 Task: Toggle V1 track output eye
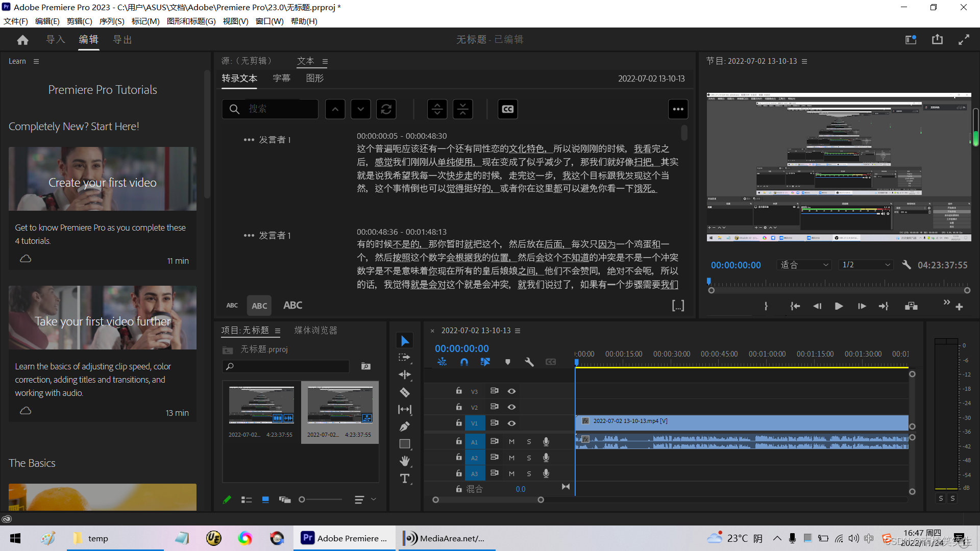coord(511,423)
